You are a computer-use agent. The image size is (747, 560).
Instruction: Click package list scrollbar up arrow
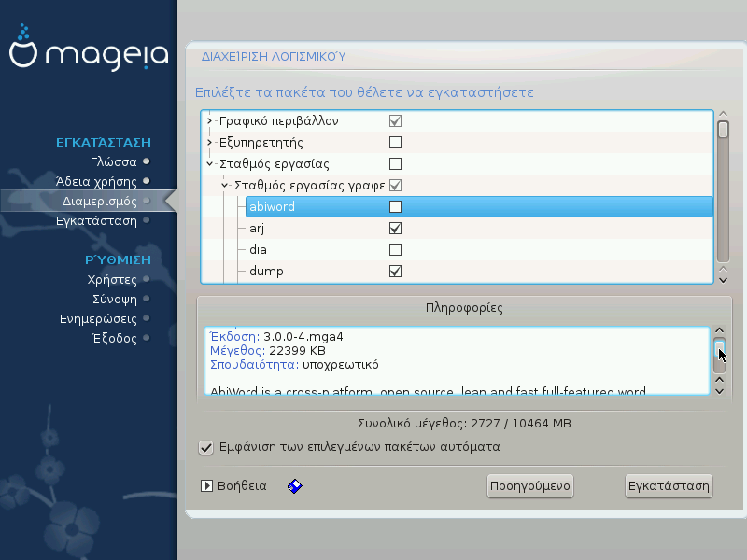[723, 114]
